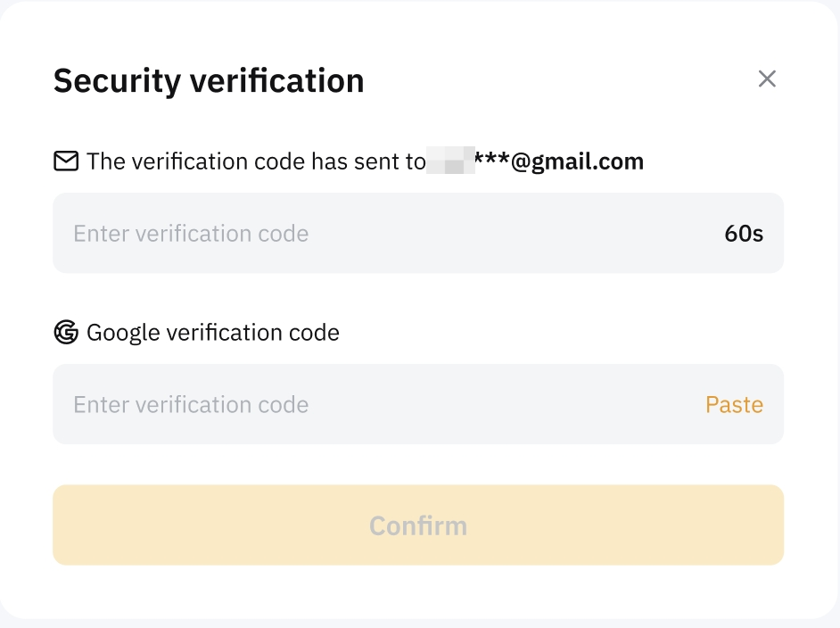
Task: Click the blurred email prefix
Action: point(450,161)
